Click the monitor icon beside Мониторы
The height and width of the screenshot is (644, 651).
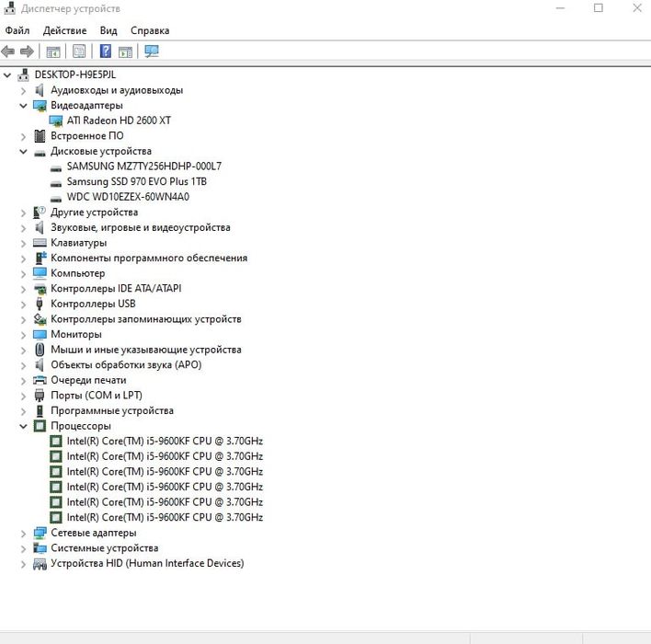pos(40,335)
